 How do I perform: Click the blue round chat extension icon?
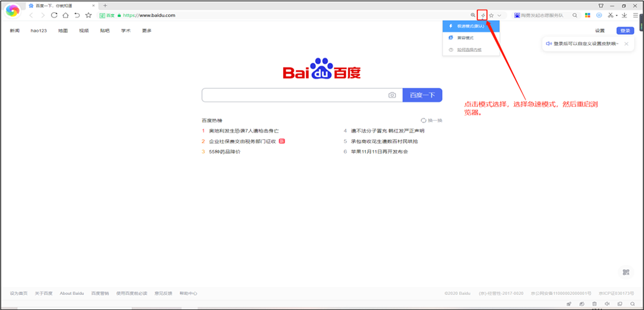pos(599,16)
